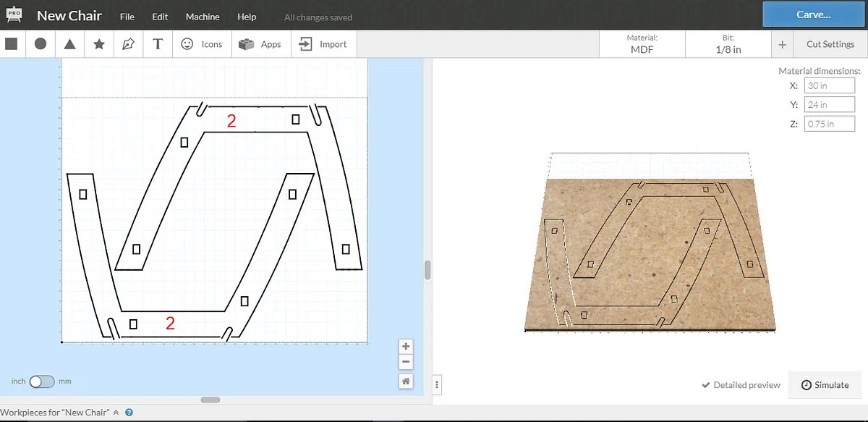Viewport: 868px width, 422px height.
Task: Expand the Workpieces for New Chair panel
Action: coord(116,413)
